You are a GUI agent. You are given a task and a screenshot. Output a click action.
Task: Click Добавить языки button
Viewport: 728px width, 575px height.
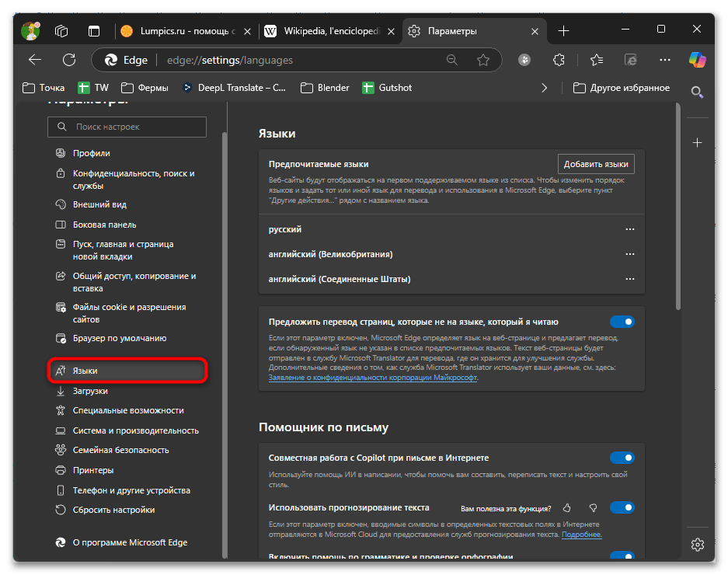coord(596,164)
